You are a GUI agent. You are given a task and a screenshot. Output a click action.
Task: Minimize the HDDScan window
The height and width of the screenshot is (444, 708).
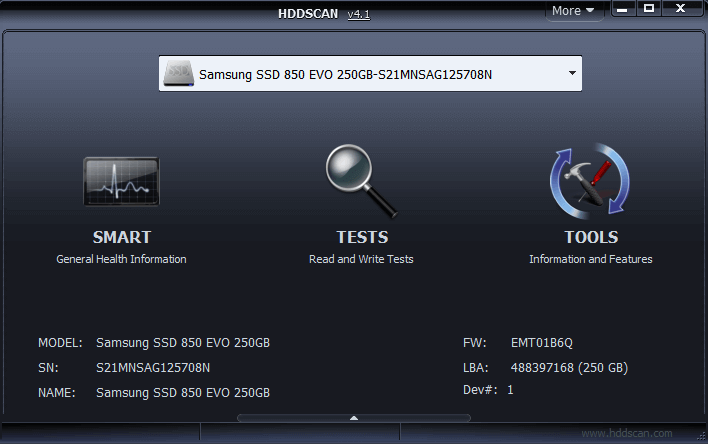point(623,9)
